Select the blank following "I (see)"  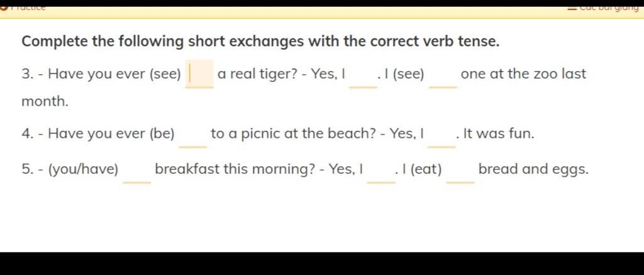(443, 76)
